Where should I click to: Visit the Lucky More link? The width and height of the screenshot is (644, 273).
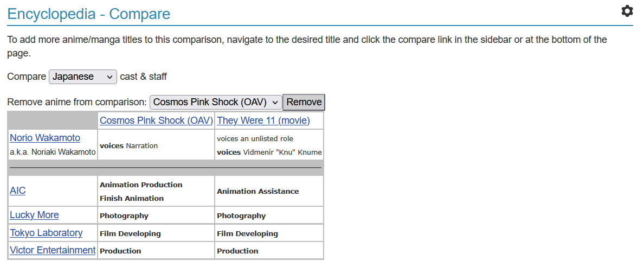click(34, 215)
